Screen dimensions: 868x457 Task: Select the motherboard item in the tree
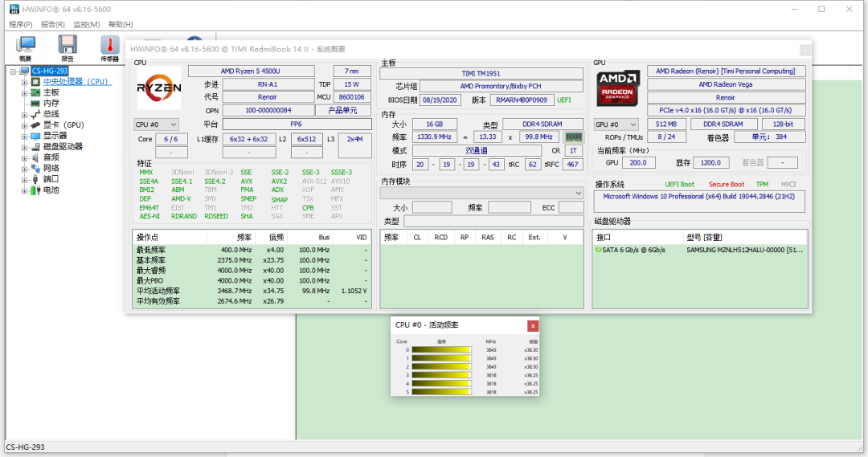(x=51, y=92)
